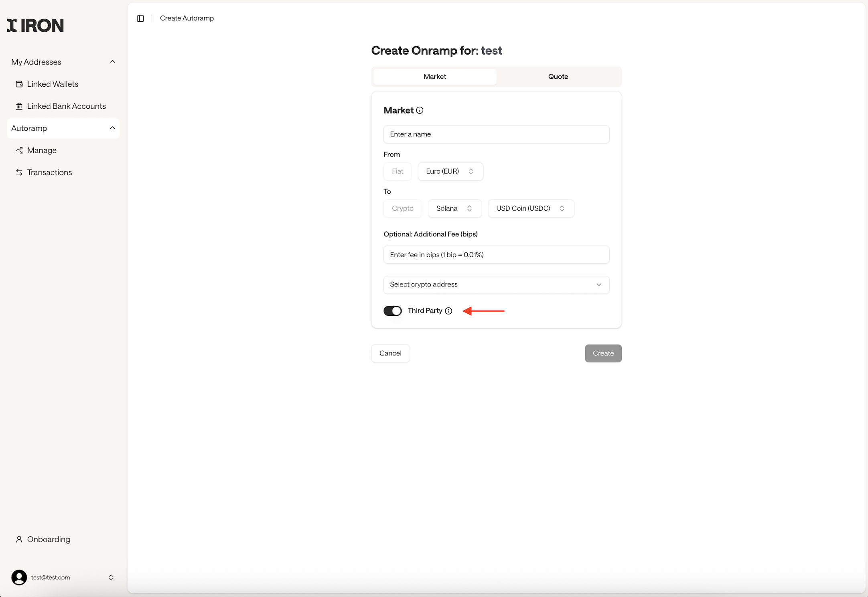
Task: Open the Onboarding section
Action: click(x=48, y=539)
